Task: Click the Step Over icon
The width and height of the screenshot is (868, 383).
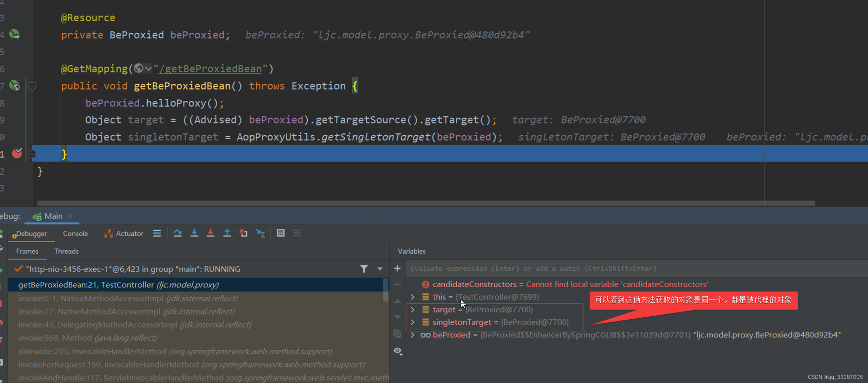Action: 178,233
